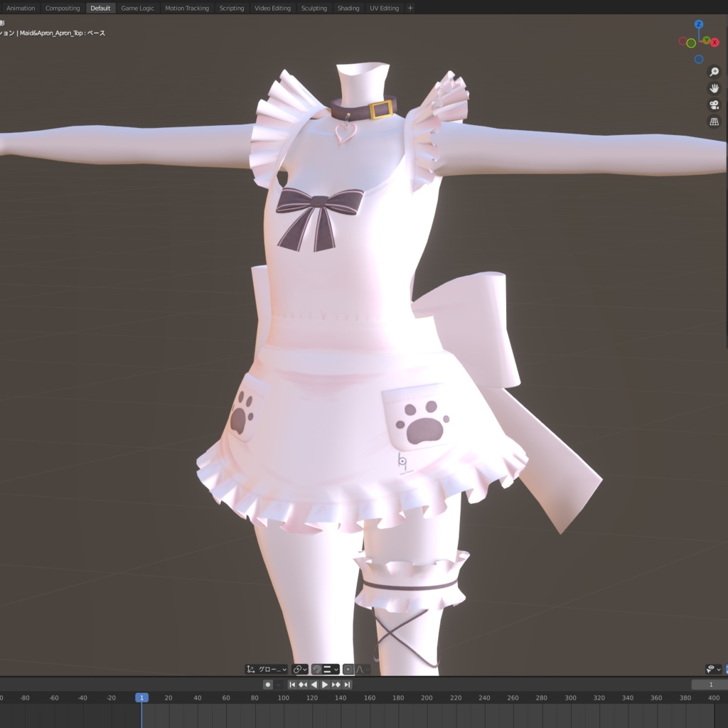728x728 pixels.
Task: Click the red X axis on navigation gizmo
Action: click(715, 42)
